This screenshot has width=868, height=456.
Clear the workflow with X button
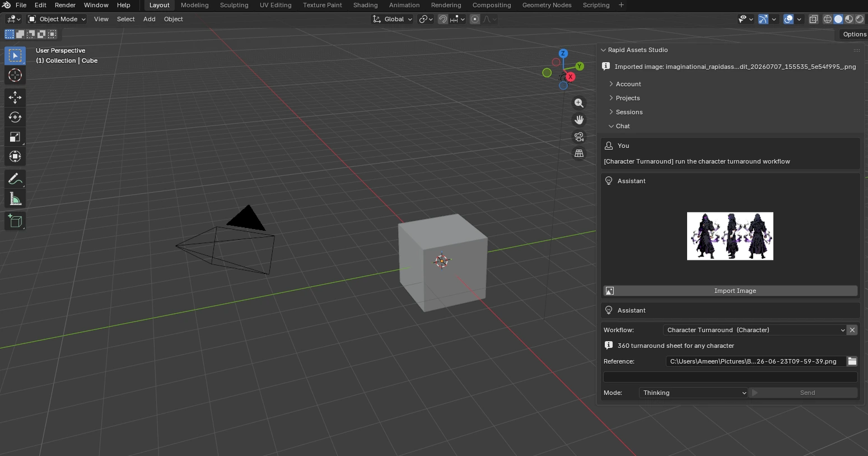pyautogui.click(x=852, y=330)
